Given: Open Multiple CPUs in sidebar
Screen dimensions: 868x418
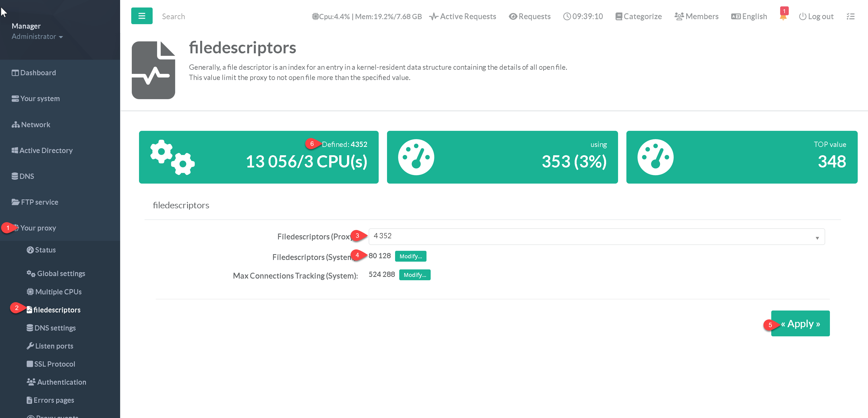Looking at the screenshot, I should coord(58,292).
